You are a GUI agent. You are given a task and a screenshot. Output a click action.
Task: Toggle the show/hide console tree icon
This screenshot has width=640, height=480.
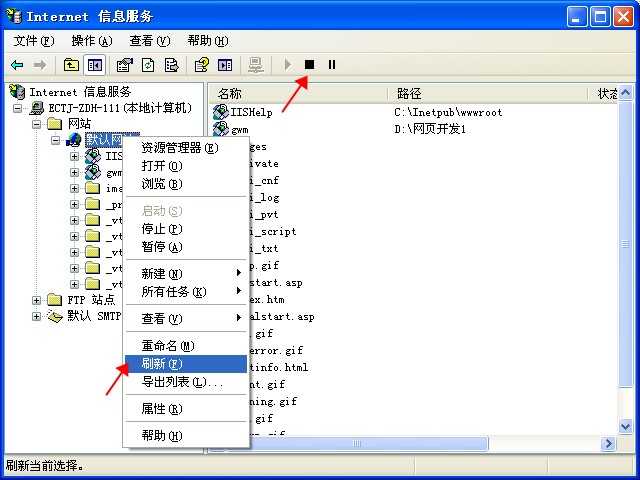click(95, 65)
